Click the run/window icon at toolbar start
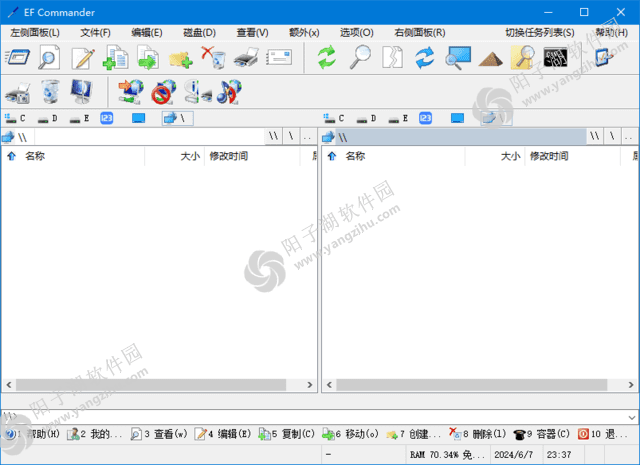The image size is (640, 465). [17, 57]
